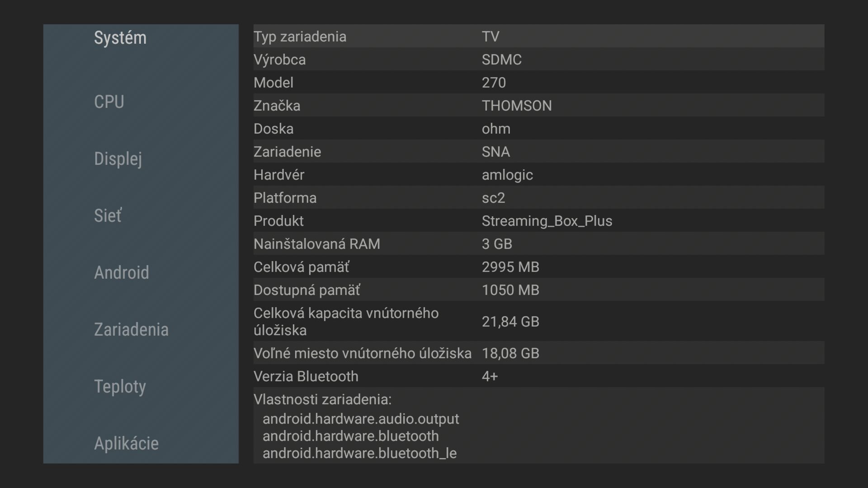The image size is (868, 488).
Task: Select the Typ zariadenia row
Action: point(538,36)
